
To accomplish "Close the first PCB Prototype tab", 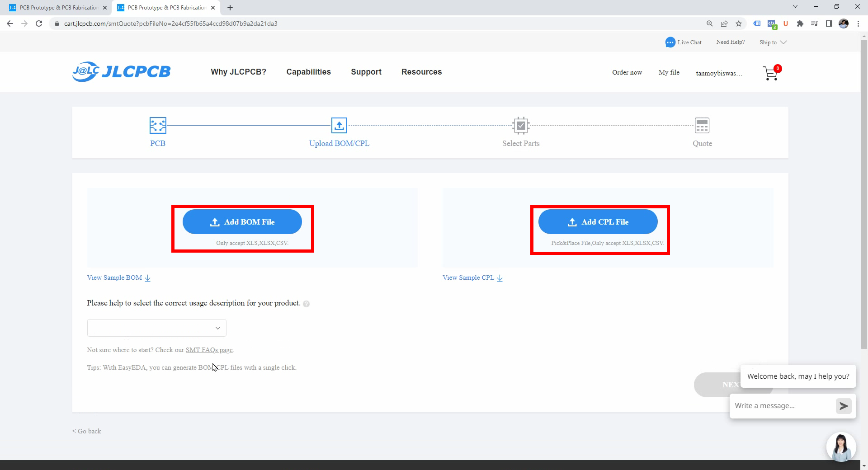I will pos(105,8).
